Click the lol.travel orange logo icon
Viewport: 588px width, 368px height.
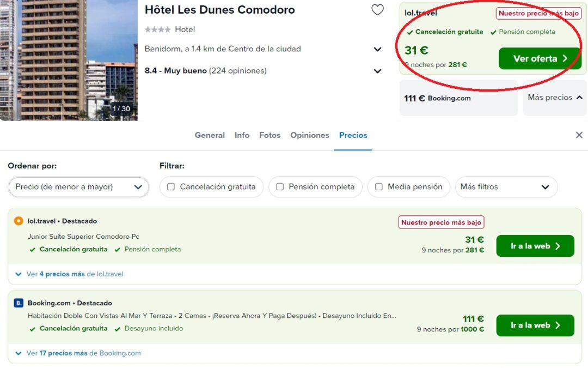tap(19, 221)
